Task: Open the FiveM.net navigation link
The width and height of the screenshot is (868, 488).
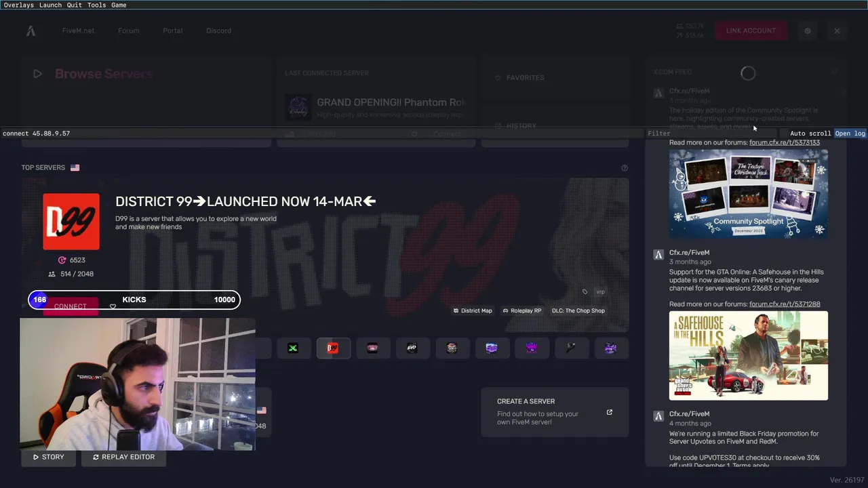Action: pyautogui.click(x=78, y=30)
